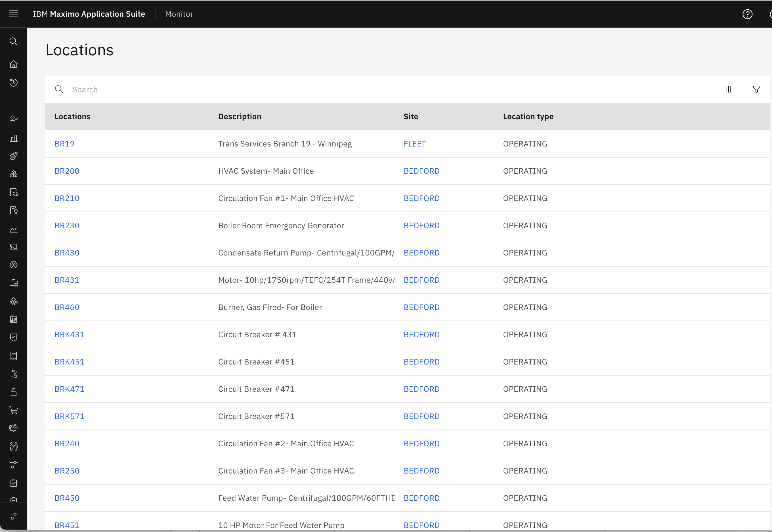Open the clipboard with checkmark icon

[x=14, y=483]
